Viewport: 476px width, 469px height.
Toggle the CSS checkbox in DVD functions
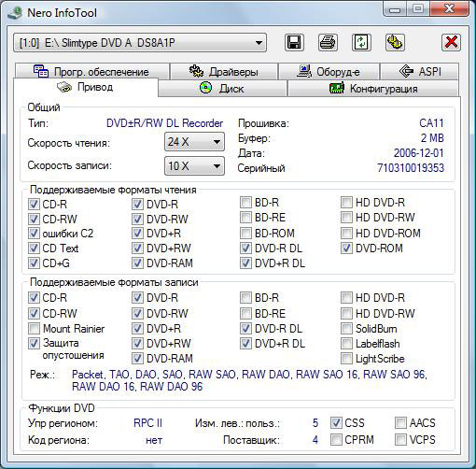coord(336,423)
